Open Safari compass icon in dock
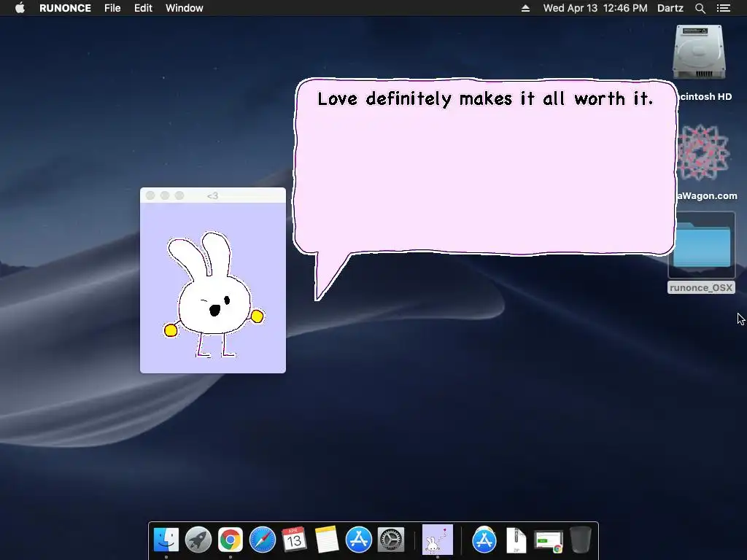 [263, 540]
